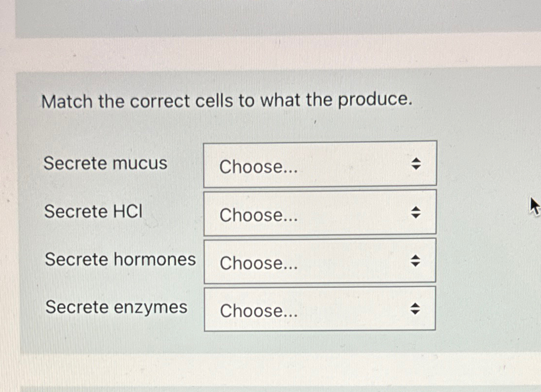Click the selector arrows next to the first 'Choose...' text

point(415,164)
